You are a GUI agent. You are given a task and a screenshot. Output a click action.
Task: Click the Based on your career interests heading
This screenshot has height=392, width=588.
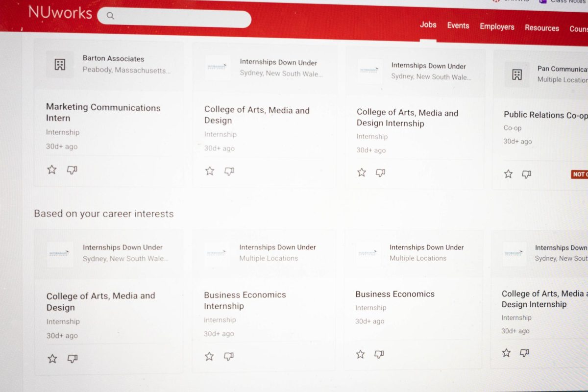point(104,214)
